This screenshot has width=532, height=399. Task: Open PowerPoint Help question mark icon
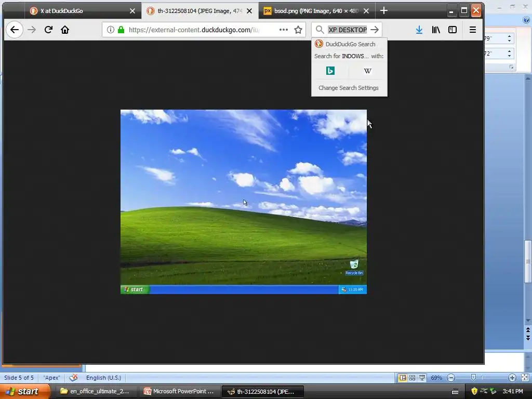(526, 20)
